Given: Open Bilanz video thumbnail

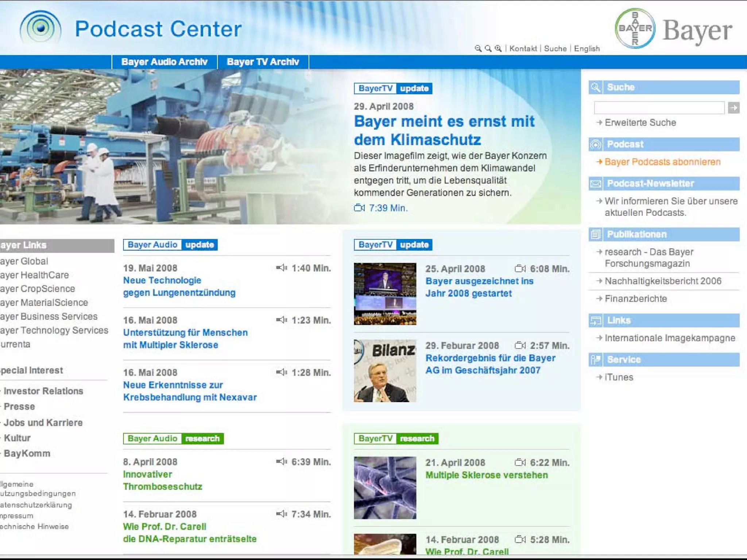Looking at the screenshot, I should click(385, 371).
